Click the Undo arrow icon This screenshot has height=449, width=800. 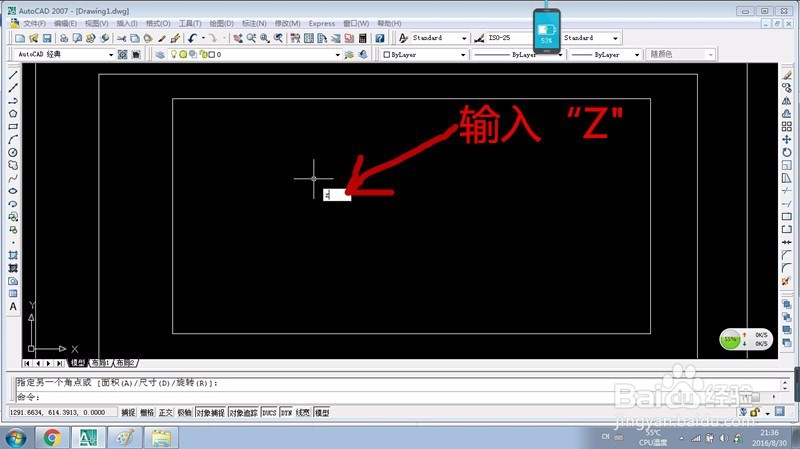(192, 38)
